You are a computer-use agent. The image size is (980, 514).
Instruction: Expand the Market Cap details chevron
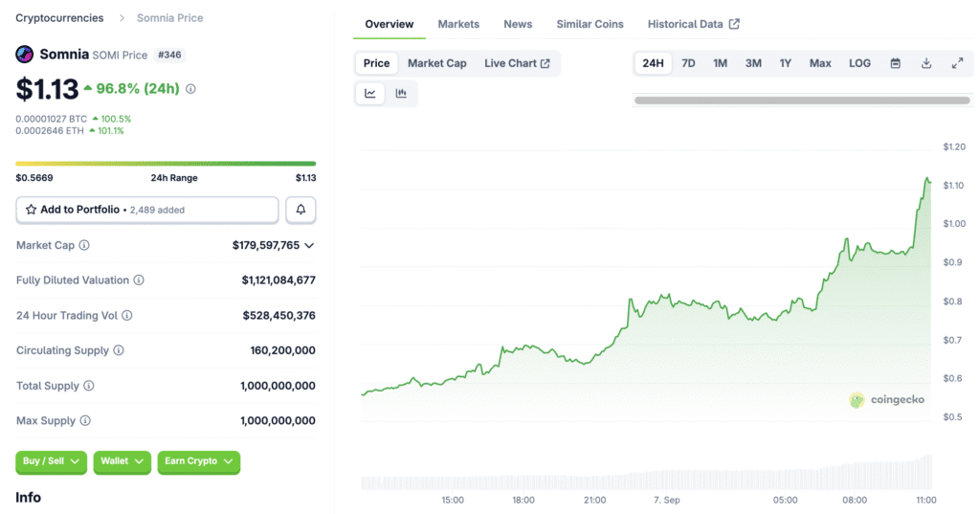(x=309, y=246)
